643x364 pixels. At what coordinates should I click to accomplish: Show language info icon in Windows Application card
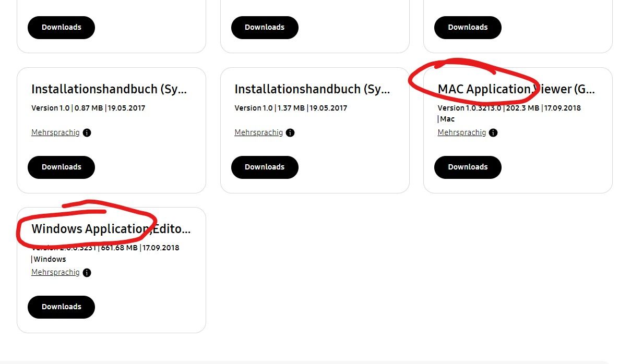[x=87, y=272]
